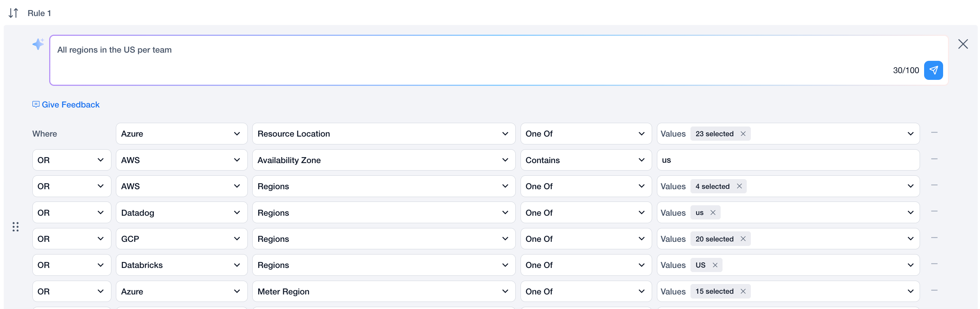Image resolution: width=980 pixels, height=309 pixels.
Task: Expand the Contains operator dropdown
Action: (585, 160)
